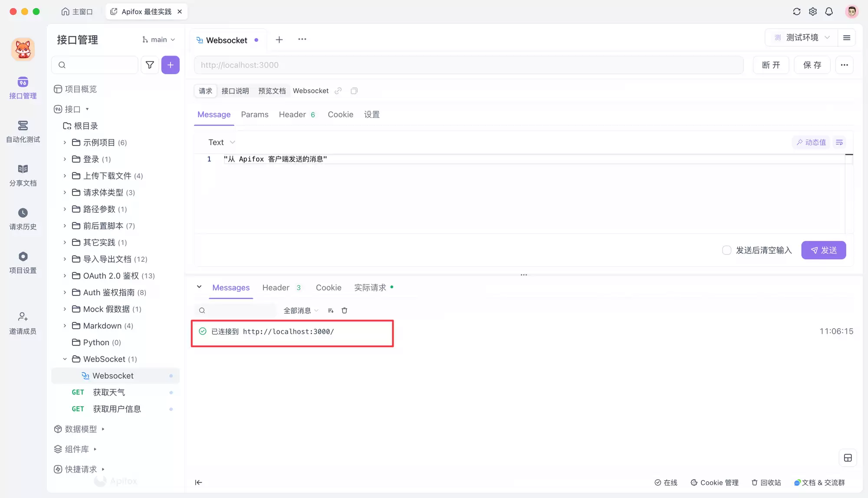Screen dimensions: 868x498
Task: Click 文档 & 交流群 link
Action: click(x=819, y=483)
